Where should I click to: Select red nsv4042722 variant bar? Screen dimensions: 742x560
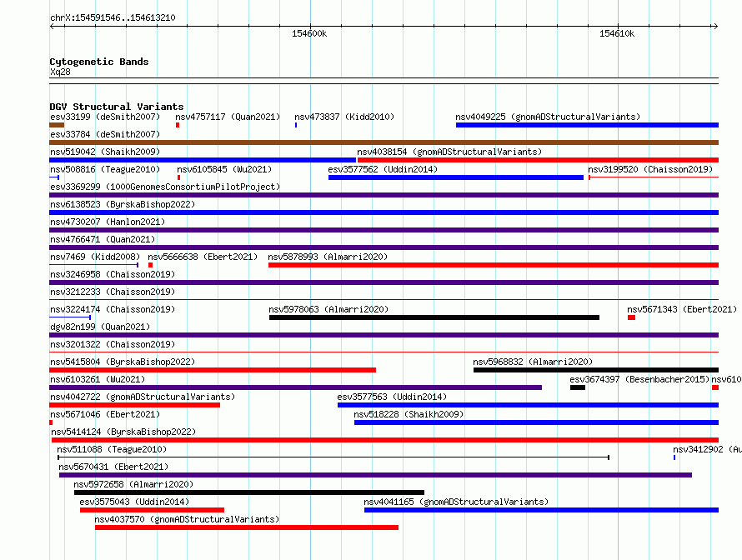(134, 405)
